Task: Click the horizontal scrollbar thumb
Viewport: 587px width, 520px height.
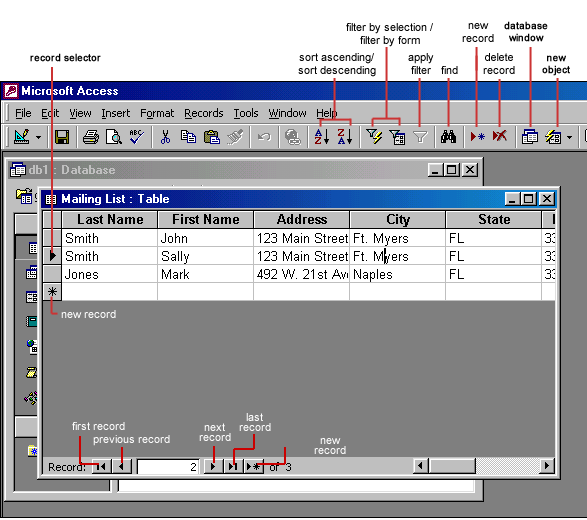Action: click(452, 466)
